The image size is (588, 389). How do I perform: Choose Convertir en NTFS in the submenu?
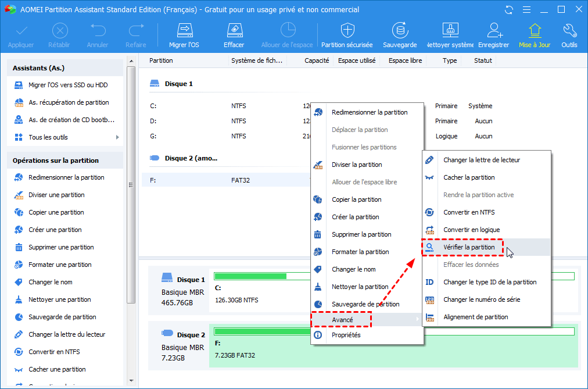click(486, 212)
